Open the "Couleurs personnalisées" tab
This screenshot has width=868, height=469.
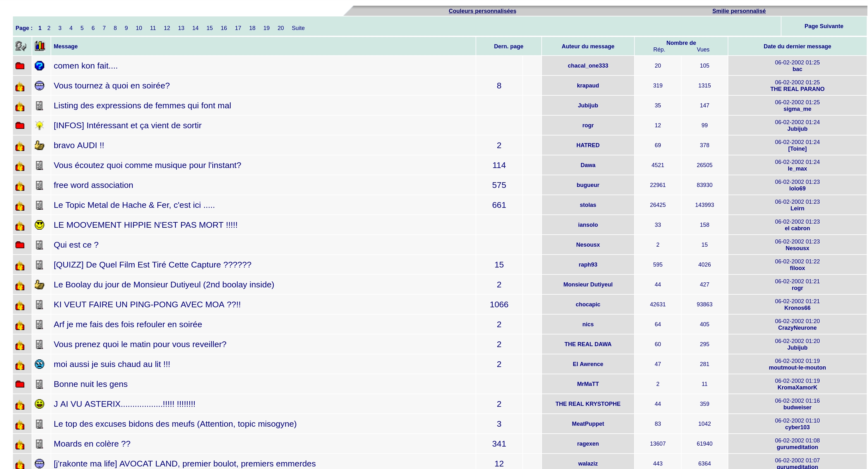pos(482,11)
